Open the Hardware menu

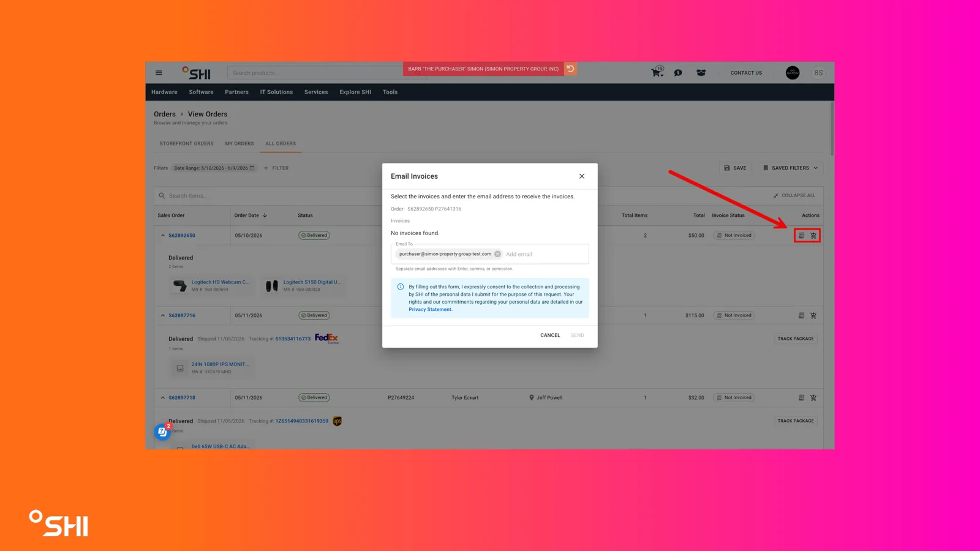[164, 92]
